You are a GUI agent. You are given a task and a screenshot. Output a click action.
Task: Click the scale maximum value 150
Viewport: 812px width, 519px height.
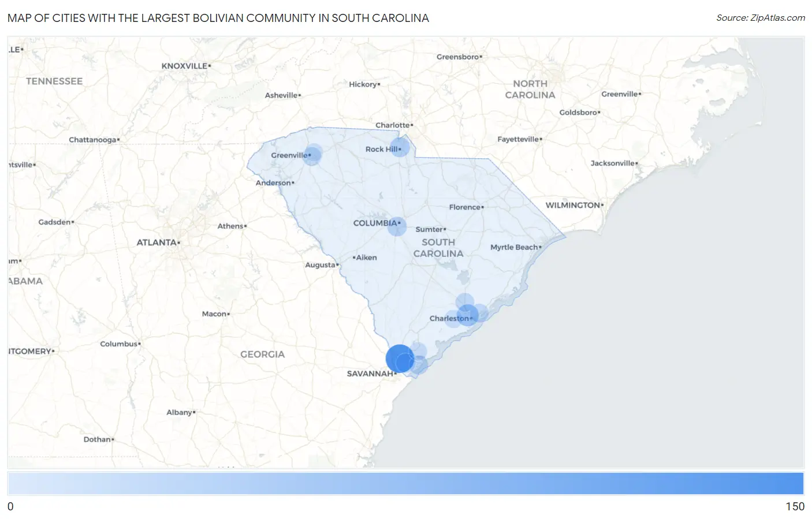click(795, 506)
